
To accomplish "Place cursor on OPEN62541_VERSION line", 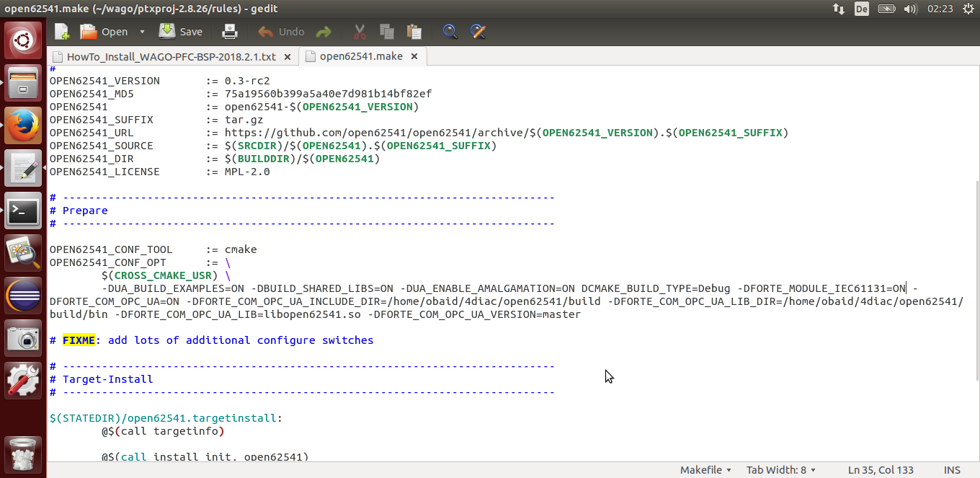I will point(159,81).
